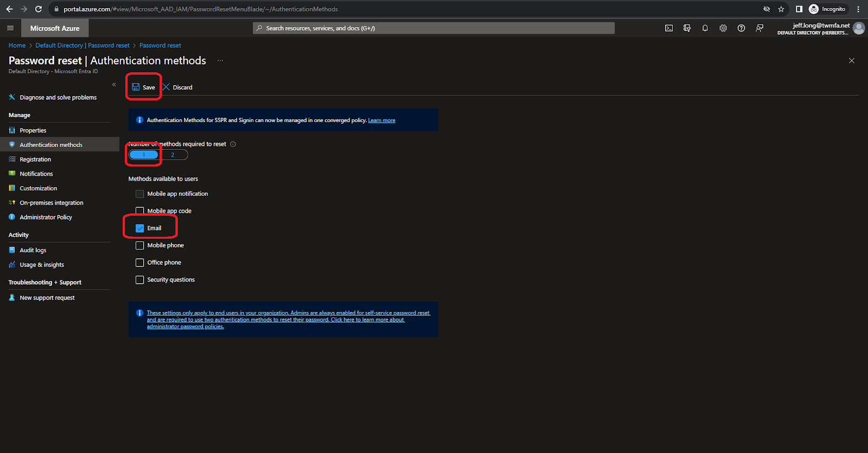
Task: Set number of methods required to 1
Action: (144, 155)
